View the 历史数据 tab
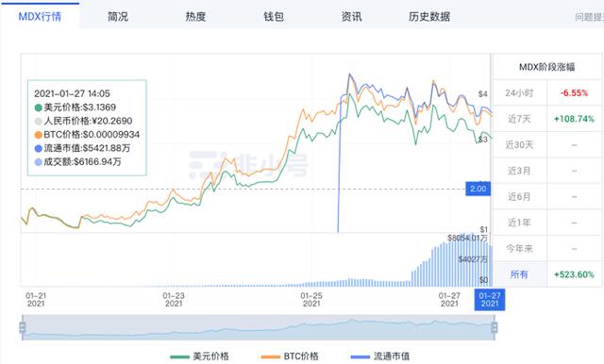This screenshot has height=364, width=604. pos(429,17)
